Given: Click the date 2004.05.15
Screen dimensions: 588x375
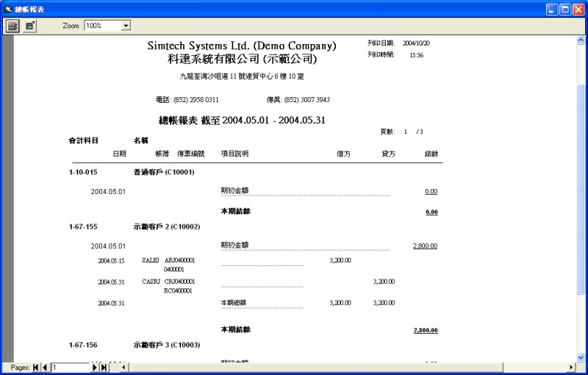Looking at the screenshot, I should (111, 260).
